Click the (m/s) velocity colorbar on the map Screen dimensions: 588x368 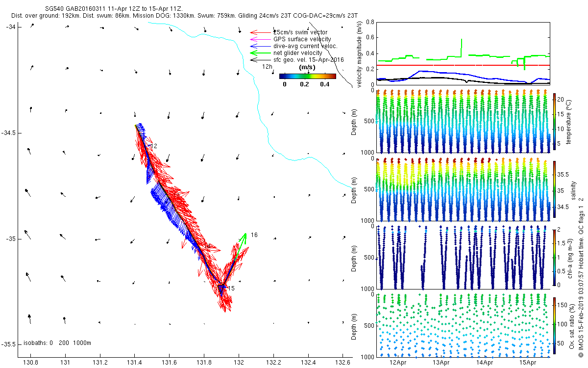point(308,76)
